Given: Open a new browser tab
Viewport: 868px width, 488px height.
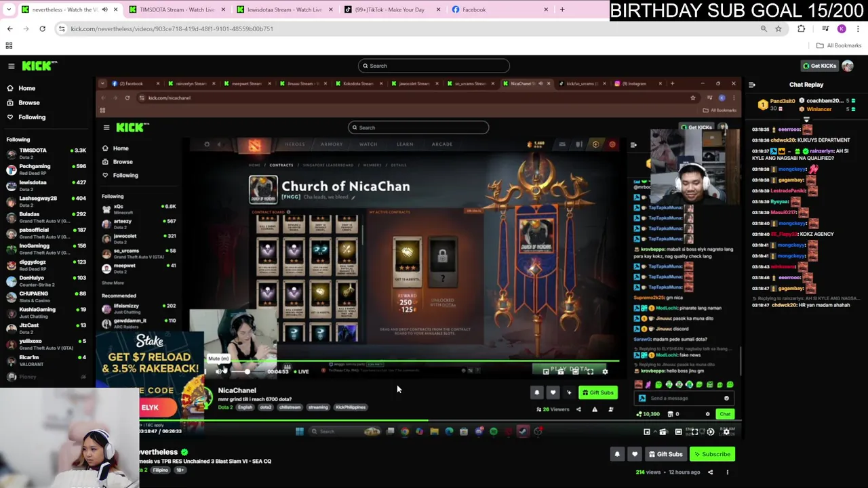Looking at the screenshot, I should click(562, 9).
